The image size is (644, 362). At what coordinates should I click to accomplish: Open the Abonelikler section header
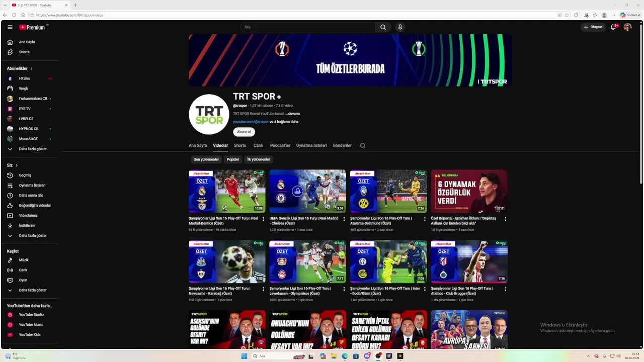point(20,68)
